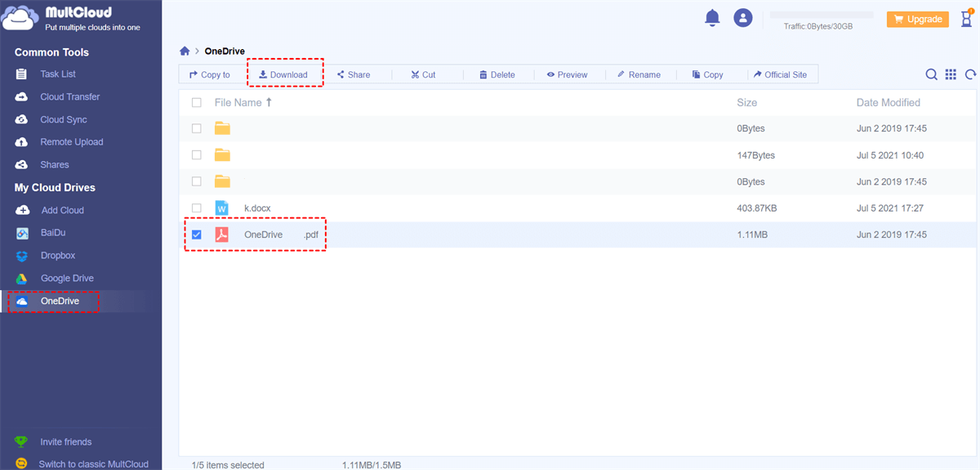The height and width of the screenshot is (470, 980).
Task: Click Cut in the toolbar
Action: click(423, 74)
